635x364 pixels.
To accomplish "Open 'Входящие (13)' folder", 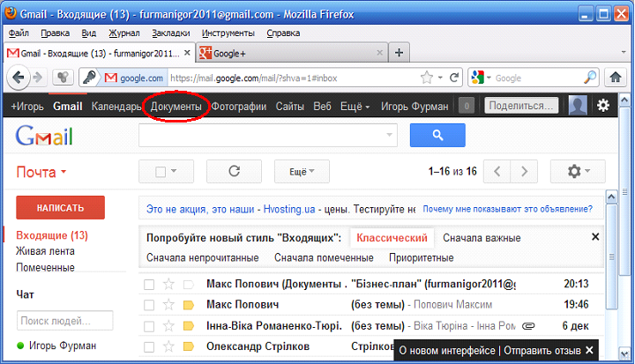I will point(52,235).
